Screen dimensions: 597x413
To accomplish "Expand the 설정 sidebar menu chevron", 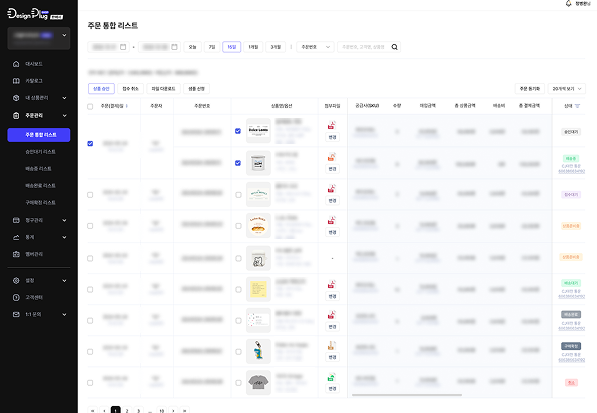I will click(64, 281).
